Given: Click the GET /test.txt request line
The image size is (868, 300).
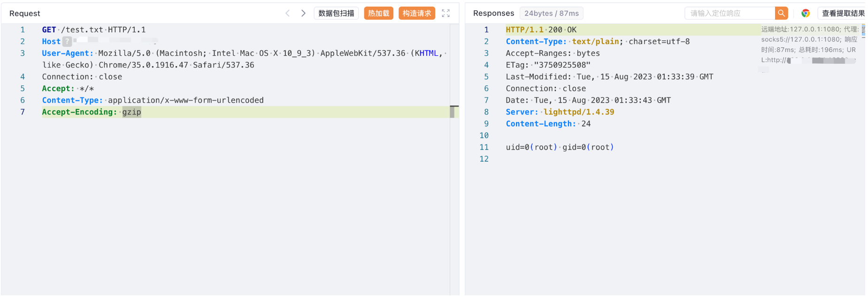Looking at the screenshot, I should 94,30.
